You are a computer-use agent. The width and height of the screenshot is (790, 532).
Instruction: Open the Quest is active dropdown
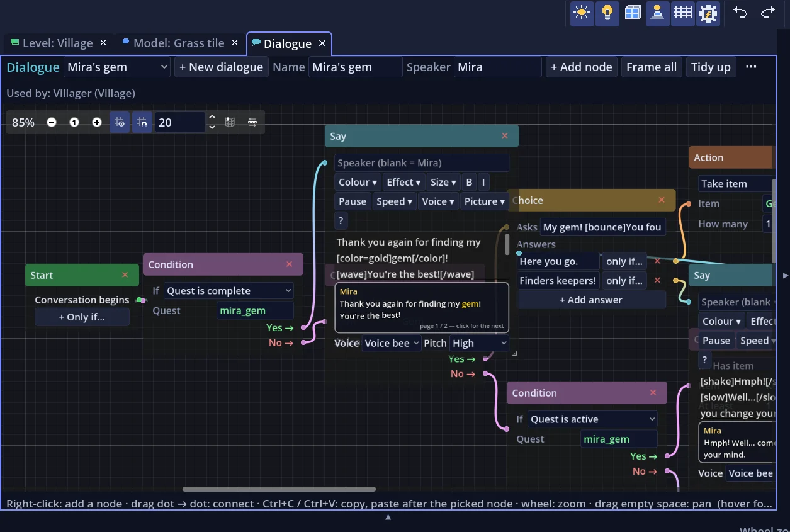point(592,419)
